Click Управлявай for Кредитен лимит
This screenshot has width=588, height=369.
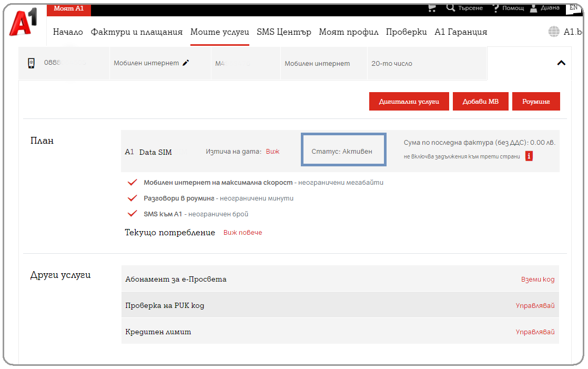(x=535, y=332)
